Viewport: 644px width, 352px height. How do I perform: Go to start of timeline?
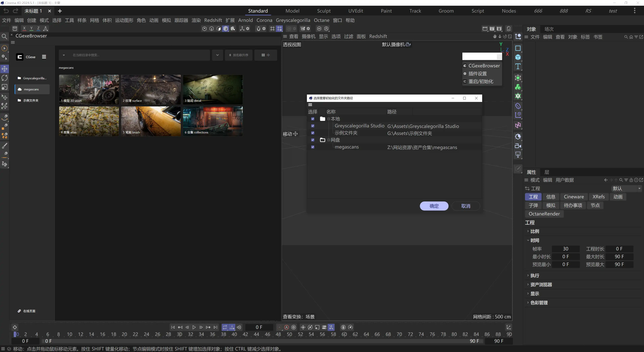pyautogui.click(x=173, y=327)
